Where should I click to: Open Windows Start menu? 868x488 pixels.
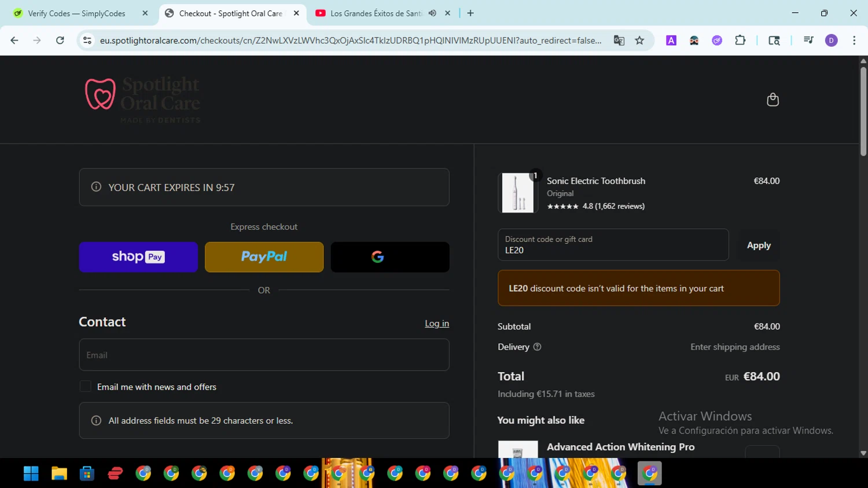[31, 474]
